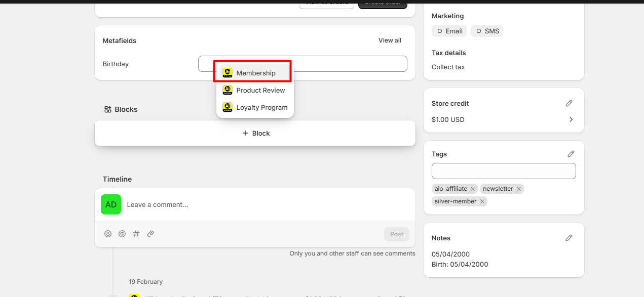
Task: Choose Product Review block option
Action: 260,90
